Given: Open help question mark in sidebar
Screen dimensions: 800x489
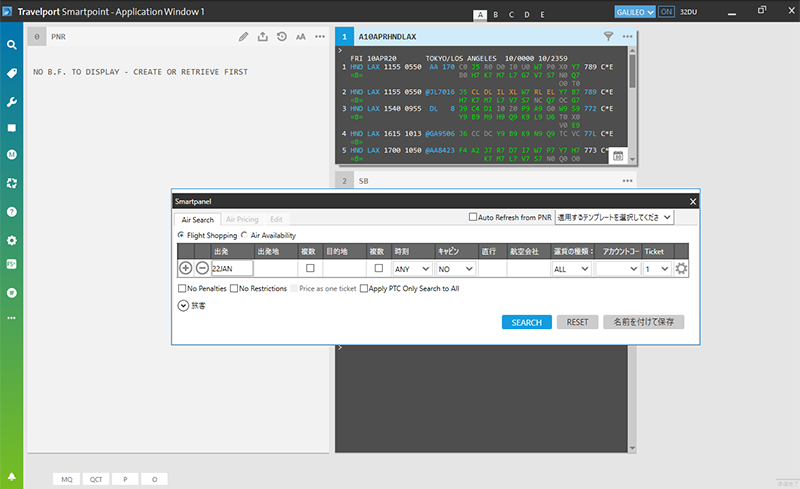Looking at the screenshot, I should click(x=11, y=212).
